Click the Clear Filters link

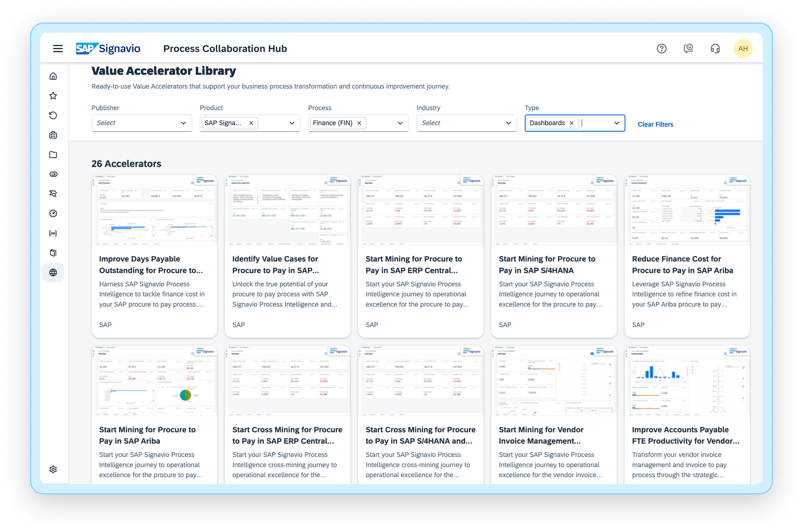655,125
